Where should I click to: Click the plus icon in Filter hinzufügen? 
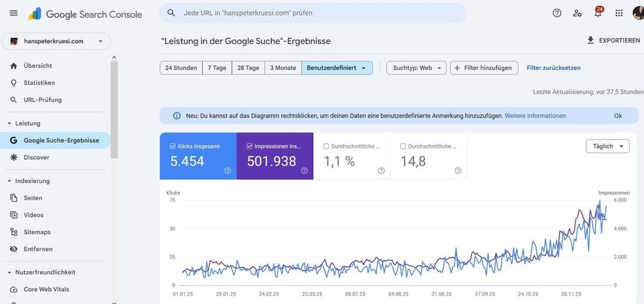click(457, 68)
